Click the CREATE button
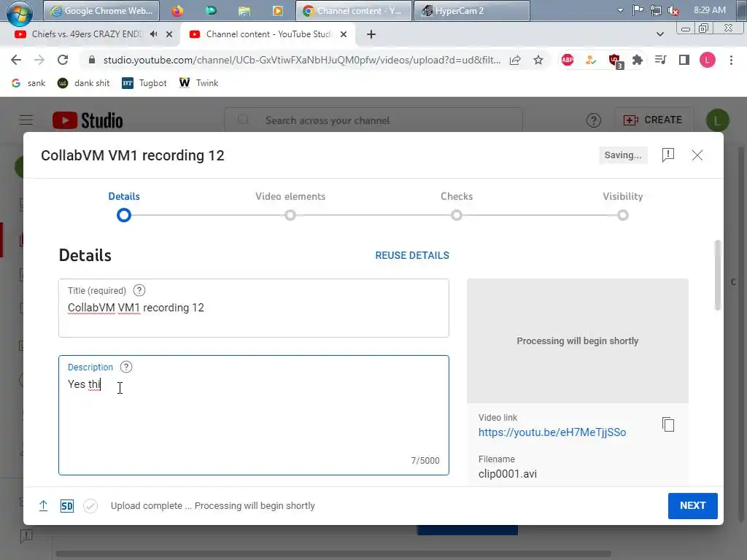747x560 pixels. 653,120
